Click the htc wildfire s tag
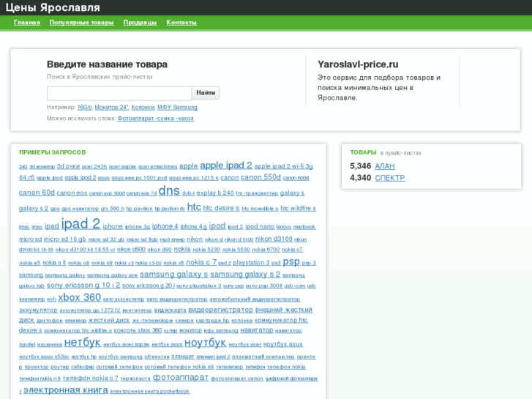 tap(298, 208)
